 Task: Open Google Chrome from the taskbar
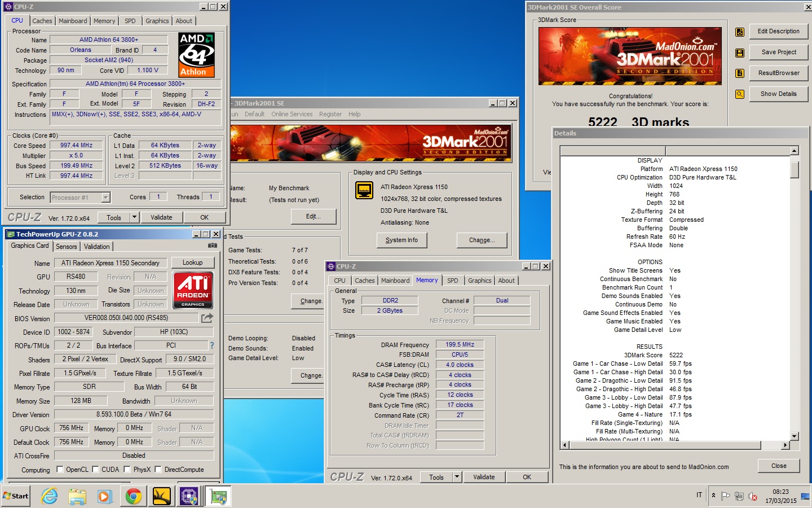pyautogui.click(x=134, y=496)
